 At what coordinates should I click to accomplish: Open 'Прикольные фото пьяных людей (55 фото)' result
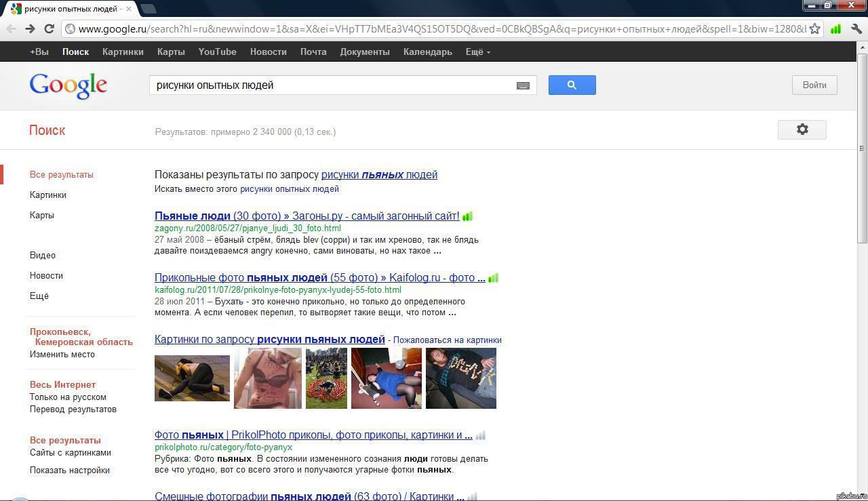tap(320, 278)
